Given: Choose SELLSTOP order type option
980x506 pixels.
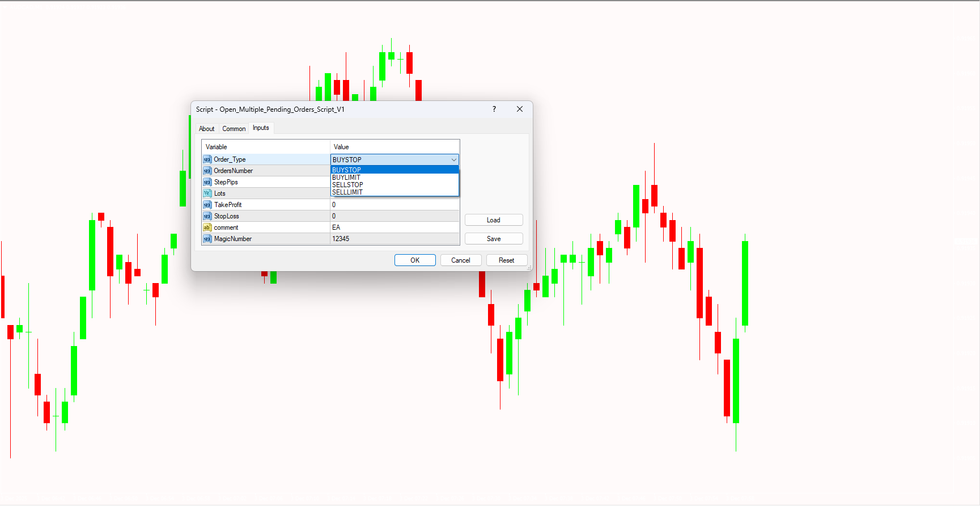Looking at the screenshot, I should coord(347,185).
